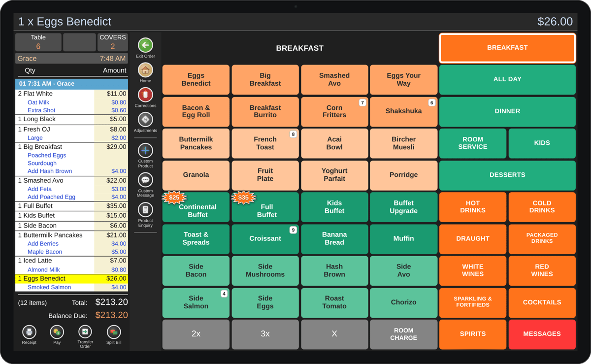The image size is (591, 364).
Task: Add Hash Brown item
Action: 334,270
